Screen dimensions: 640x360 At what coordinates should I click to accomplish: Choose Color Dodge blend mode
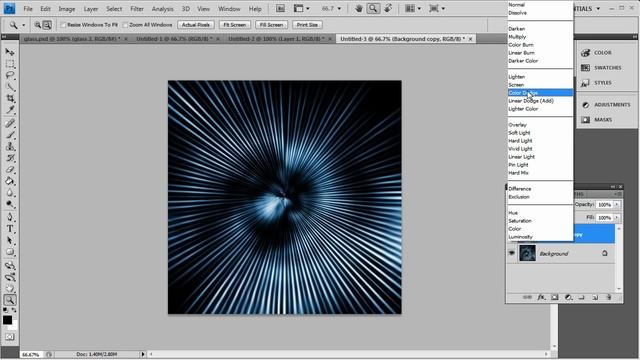(540, 93)
